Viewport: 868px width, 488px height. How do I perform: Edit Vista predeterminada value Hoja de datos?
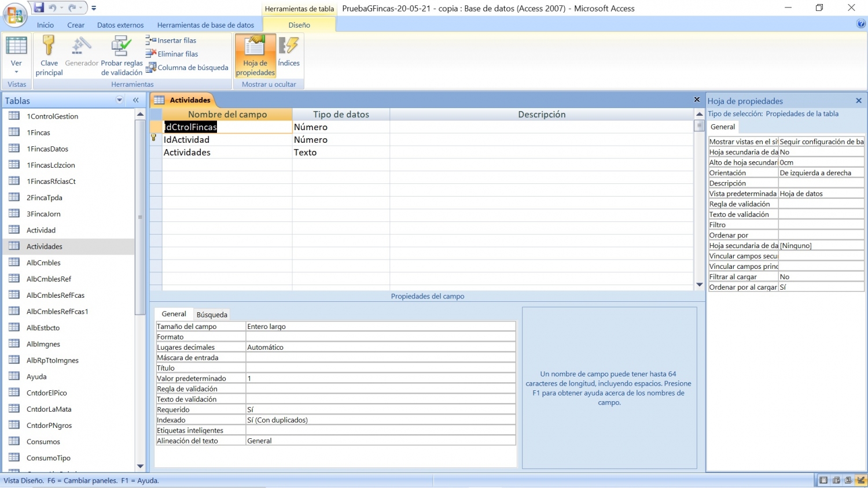821,194
